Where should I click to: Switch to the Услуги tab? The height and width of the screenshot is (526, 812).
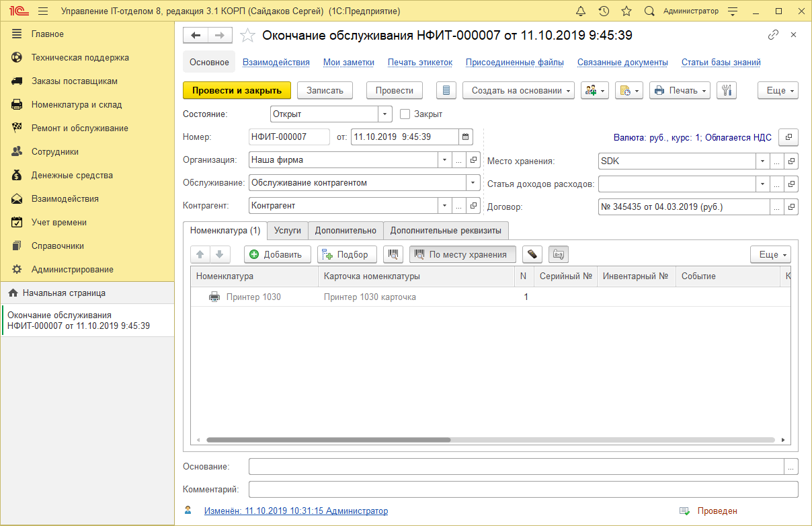coord(287,230)
